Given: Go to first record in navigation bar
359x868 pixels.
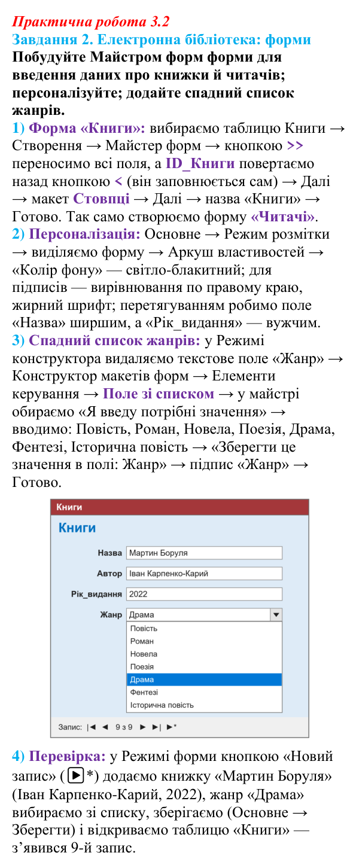Looking at the screenshot, I should tap(92, 727).
